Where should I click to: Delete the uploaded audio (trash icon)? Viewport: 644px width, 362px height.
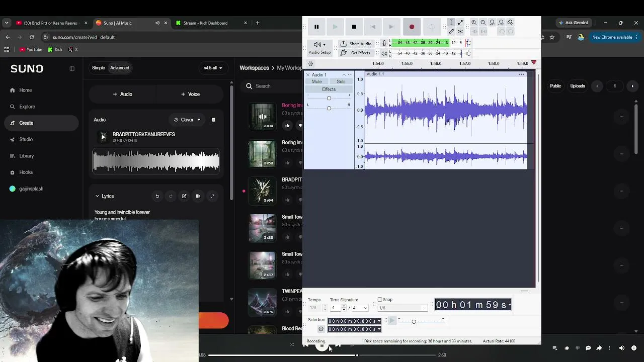(x=213, y=120)
